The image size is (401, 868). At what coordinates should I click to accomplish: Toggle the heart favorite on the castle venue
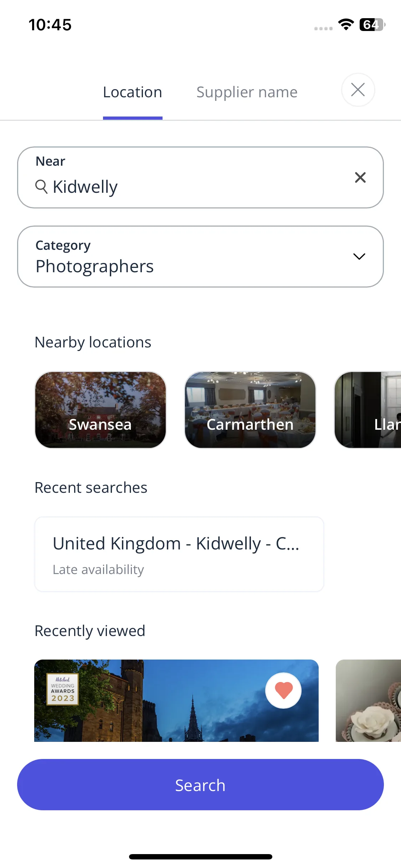click(283, 691)
